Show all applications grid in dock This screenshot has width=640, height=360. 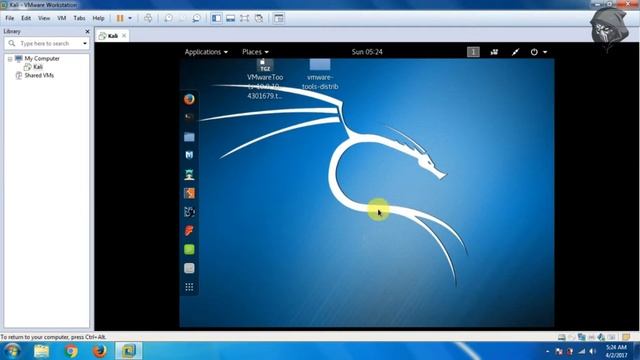189,287
